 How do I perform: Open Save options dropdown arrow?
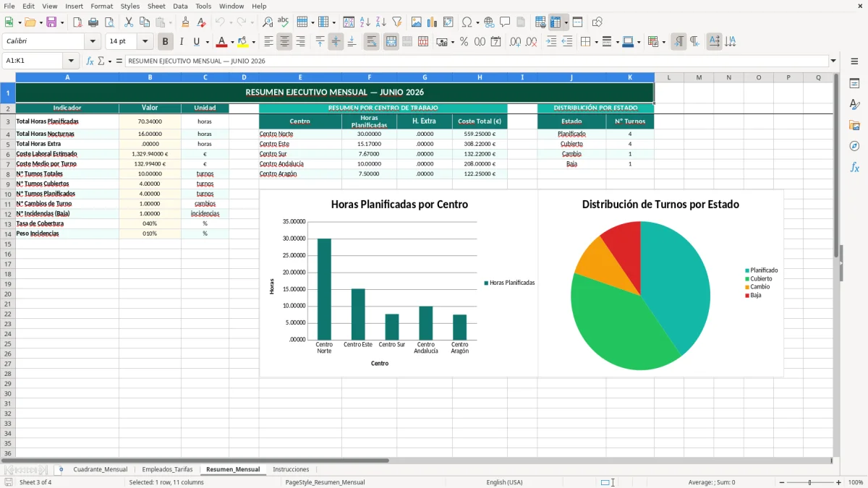coord(61,22)
